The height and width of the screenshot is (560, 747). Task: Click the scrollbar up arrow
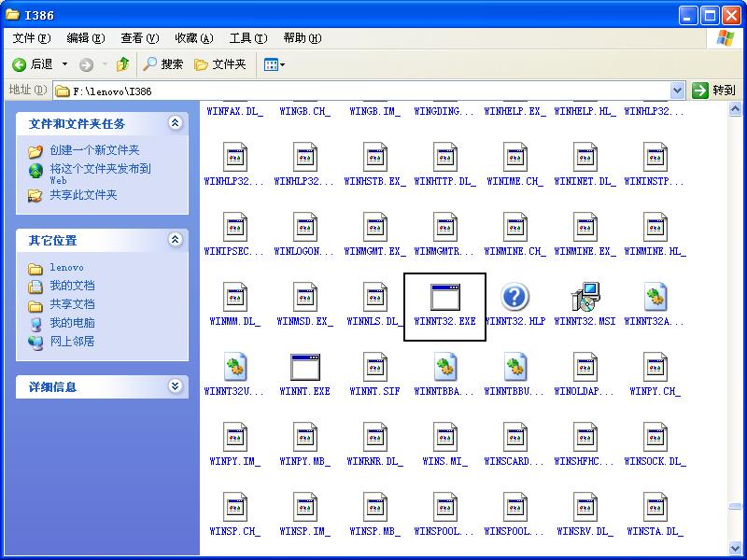click(735, 109)
